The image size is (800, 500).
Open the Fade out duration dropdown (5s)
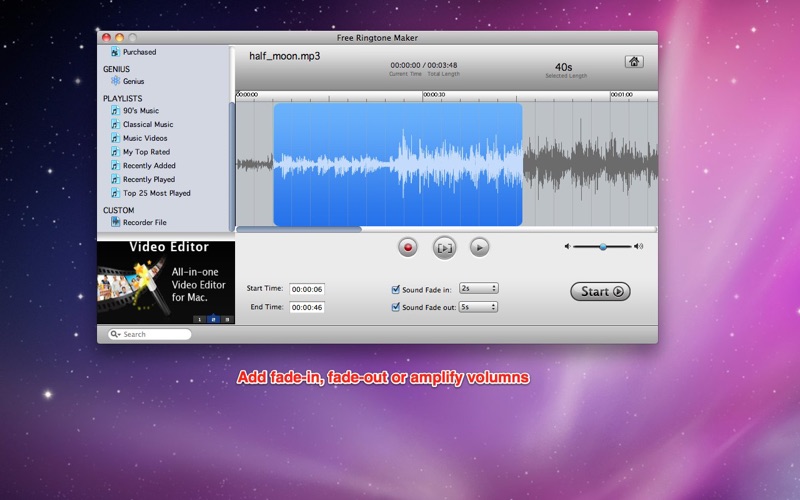pos(479,307)
